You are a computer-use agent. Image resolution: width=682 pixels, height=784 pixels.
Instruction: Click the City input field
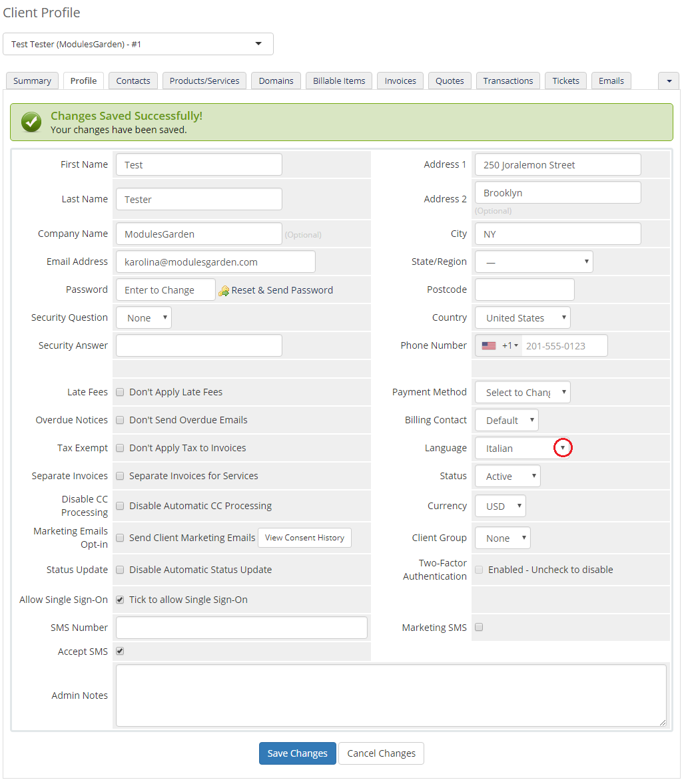point(558,234)
